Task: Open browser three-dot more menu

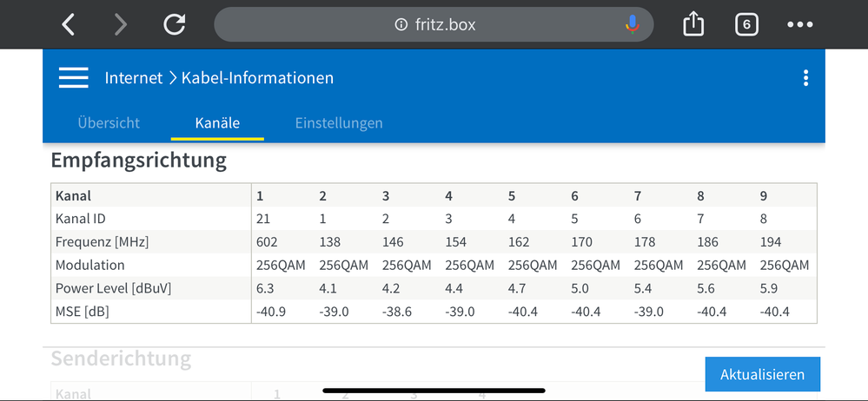Action: point(799,24)
